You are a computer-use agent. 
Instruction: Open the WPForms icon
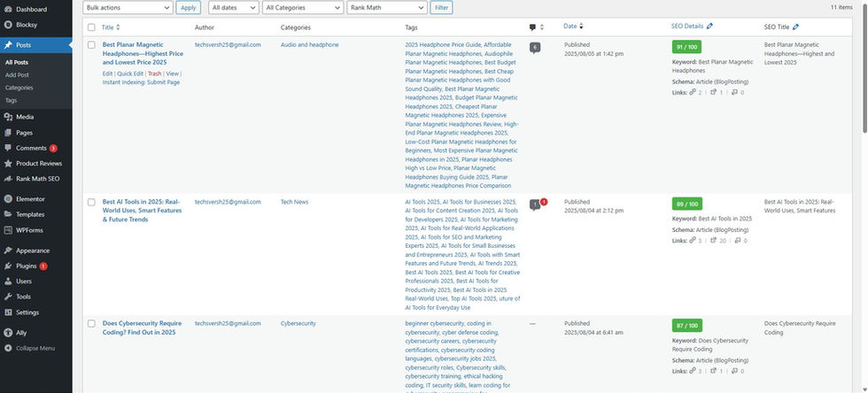tap(8, 230)
